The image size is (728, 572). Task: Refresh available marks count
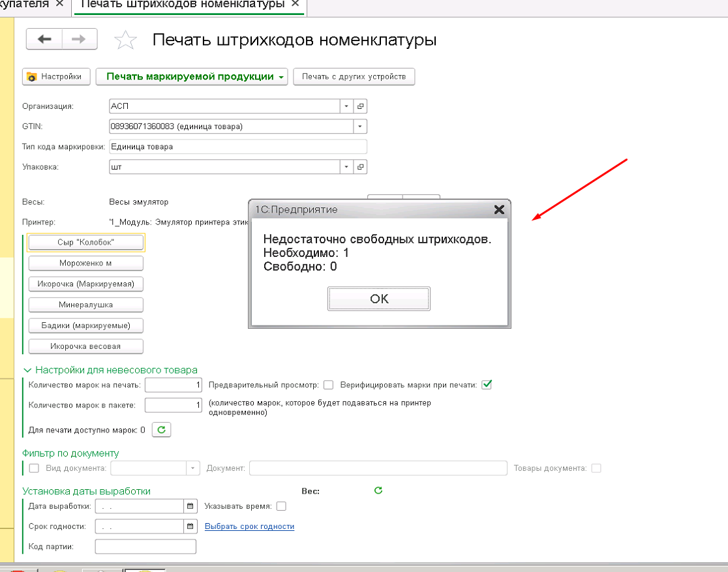tap(161, 430)
